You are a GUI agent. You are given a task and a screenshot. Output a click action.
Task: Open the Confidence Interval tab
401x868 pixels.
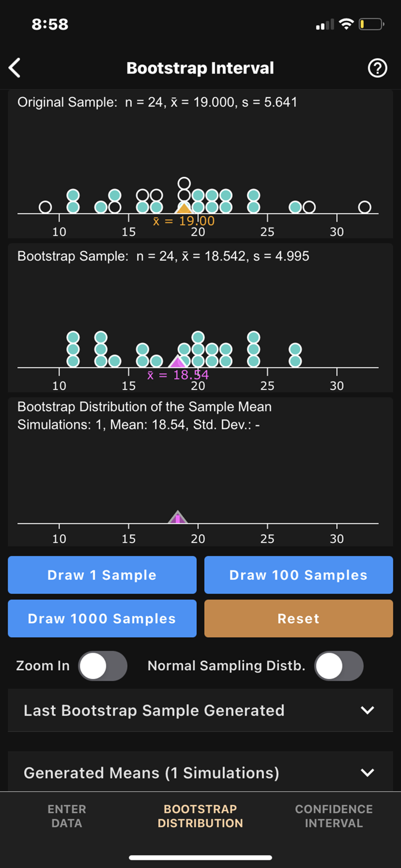click(x=334, y=816)
